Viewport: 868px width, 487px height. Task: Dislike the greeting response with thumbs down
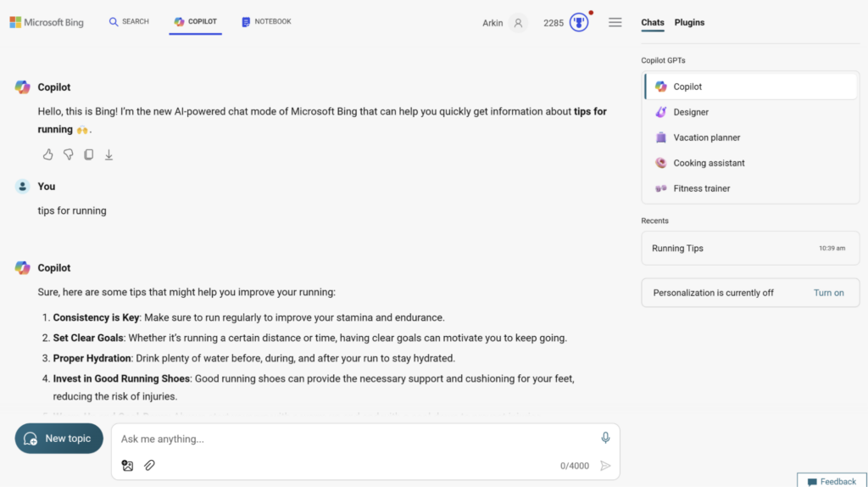pyautogui.click(x=68, y=154)
